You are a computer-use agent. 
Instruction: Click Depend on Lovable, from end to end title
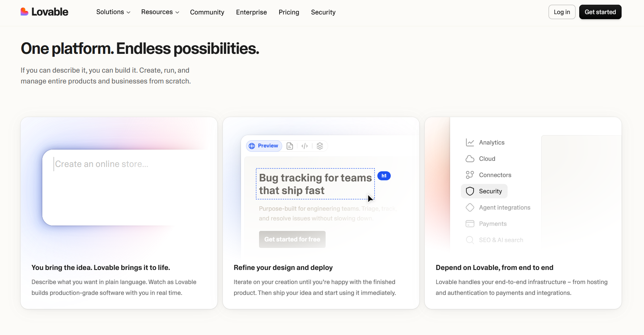[495, 268]
